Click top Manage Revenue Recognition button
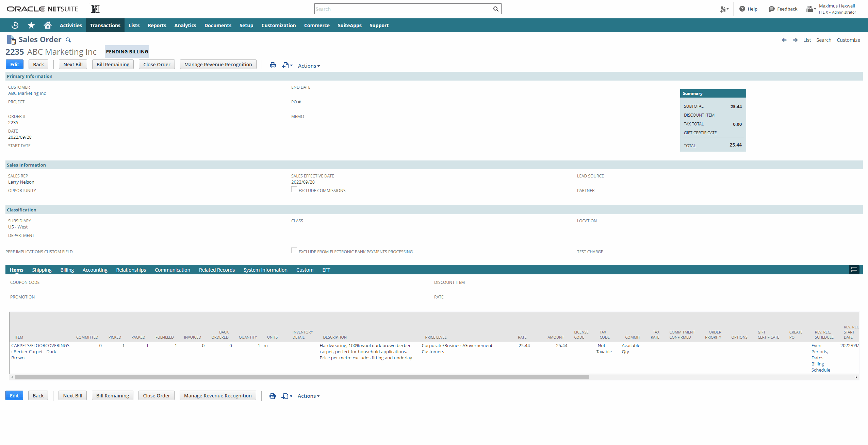Image resolution: width=868 pixels, height=445 pixels. (x=218, y=64)
